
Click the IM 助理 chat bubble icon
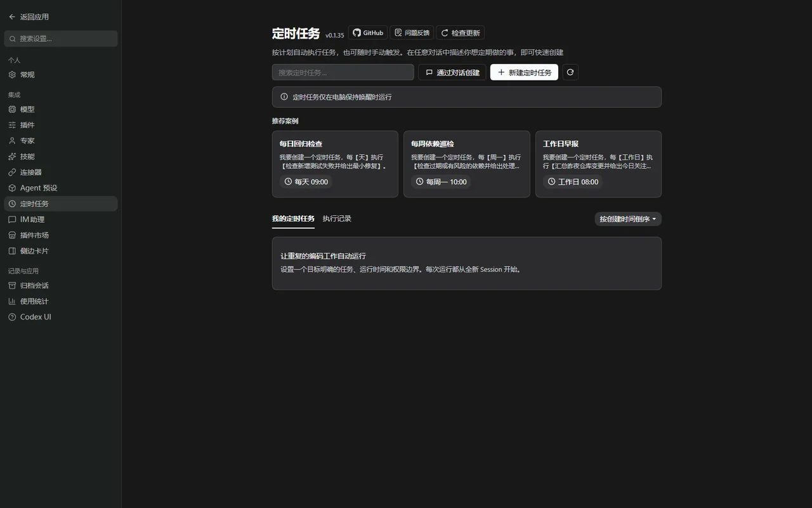pos(12,220)
